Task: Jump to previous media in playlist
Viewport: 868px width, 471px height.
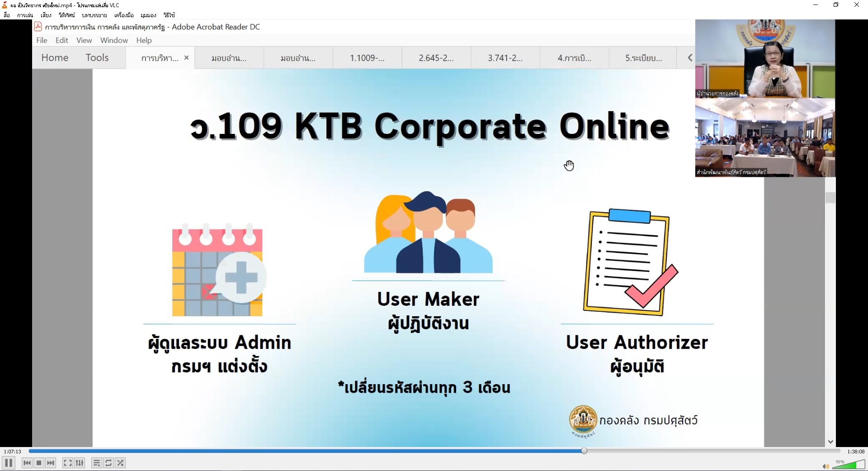Action: 27,463
